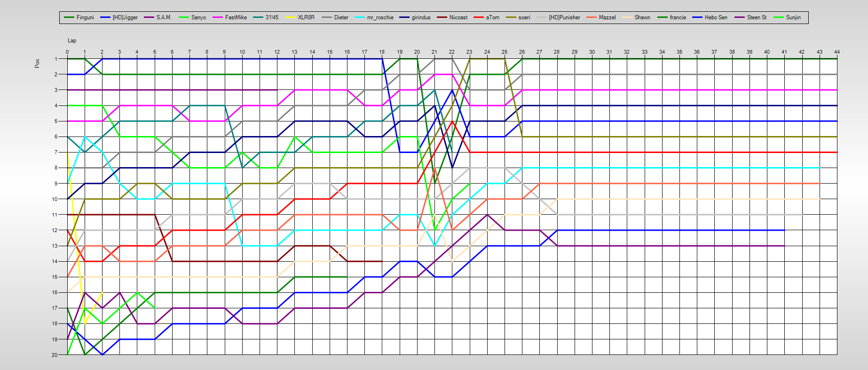Pick the 31!45 legend entry
Viewport: 868px width, 370px height.
pos(272,17)
